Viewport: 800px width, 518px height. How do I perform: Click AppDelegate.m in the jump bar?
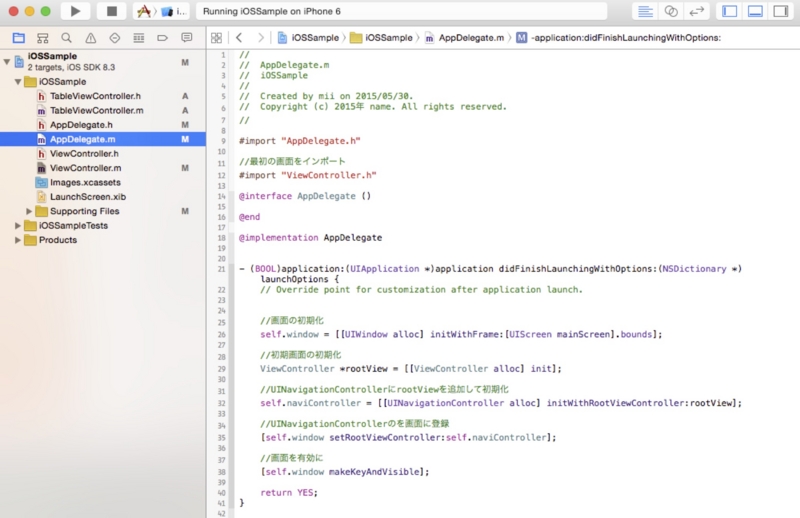tap(465, 38)
